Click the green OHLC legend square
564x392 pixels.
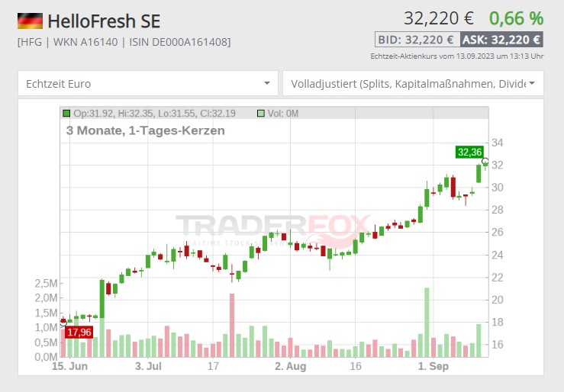[66, 114]
